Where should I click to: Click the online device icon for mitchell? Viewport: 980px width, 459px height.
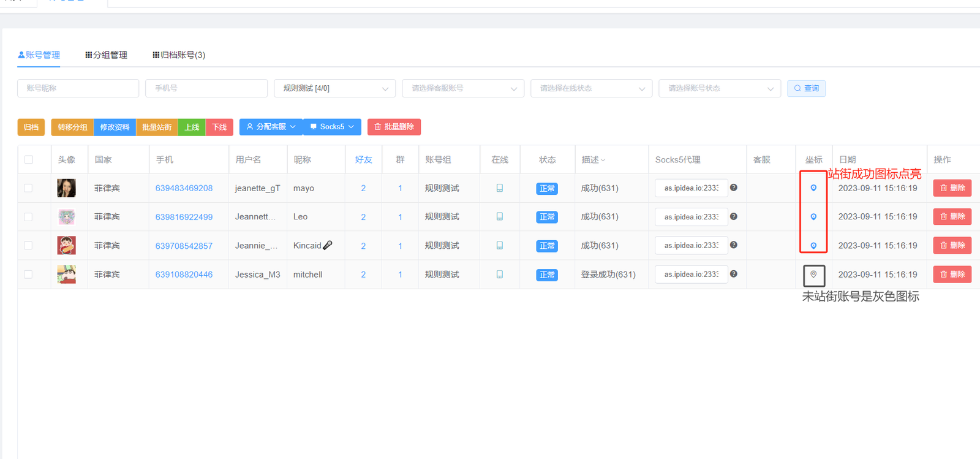(500, 275)
